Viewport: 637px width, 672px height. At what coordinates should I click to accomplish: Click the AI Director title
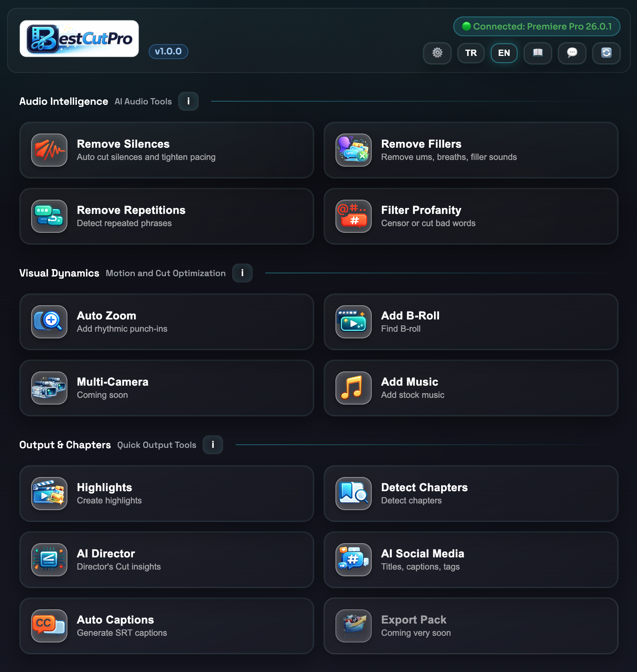click(x=106, y=553)
